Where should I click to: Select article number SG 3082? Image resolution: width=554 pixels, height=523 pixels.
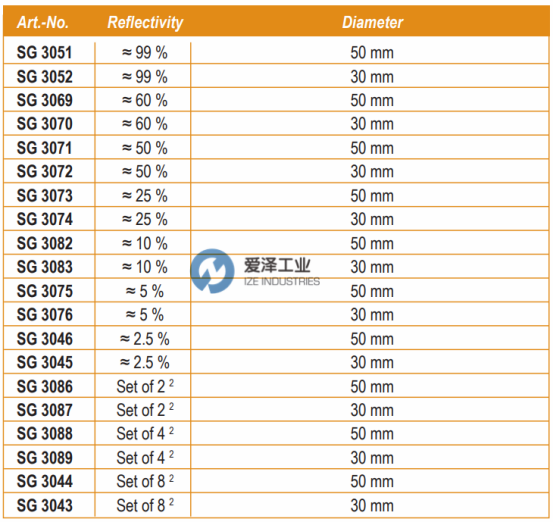[45, 243]
